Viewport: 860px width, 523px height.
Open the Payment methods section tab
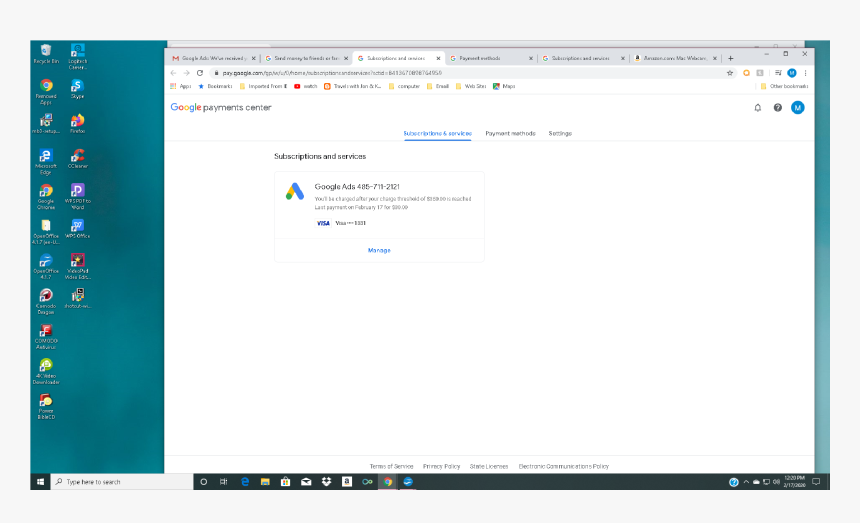tap(510, 133)
